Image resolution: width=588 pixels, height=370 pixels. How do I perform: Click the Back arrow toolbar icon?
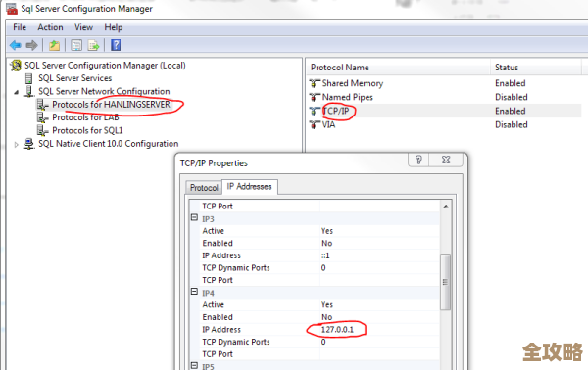point(16,45)
